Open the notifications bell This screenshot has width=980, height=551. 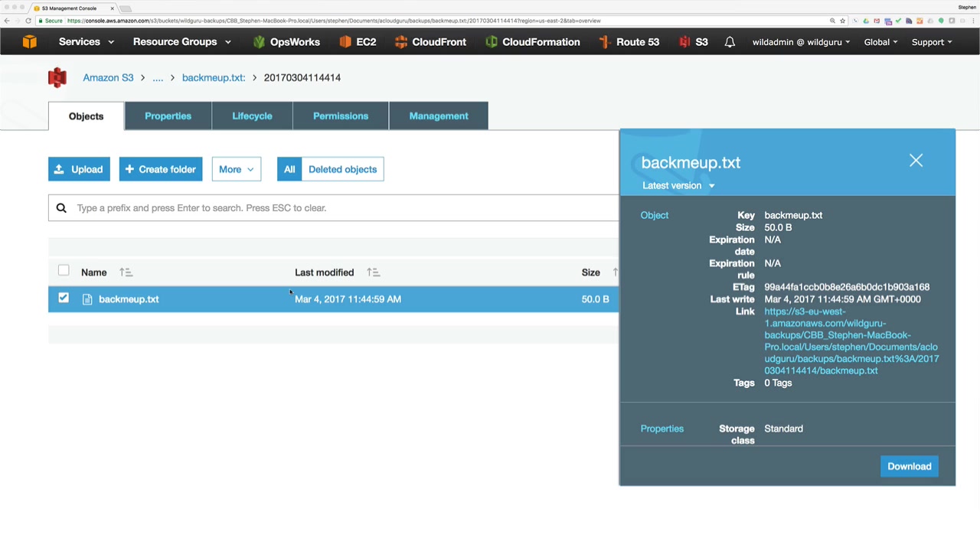pyautogui.click(x=730, y=42)
